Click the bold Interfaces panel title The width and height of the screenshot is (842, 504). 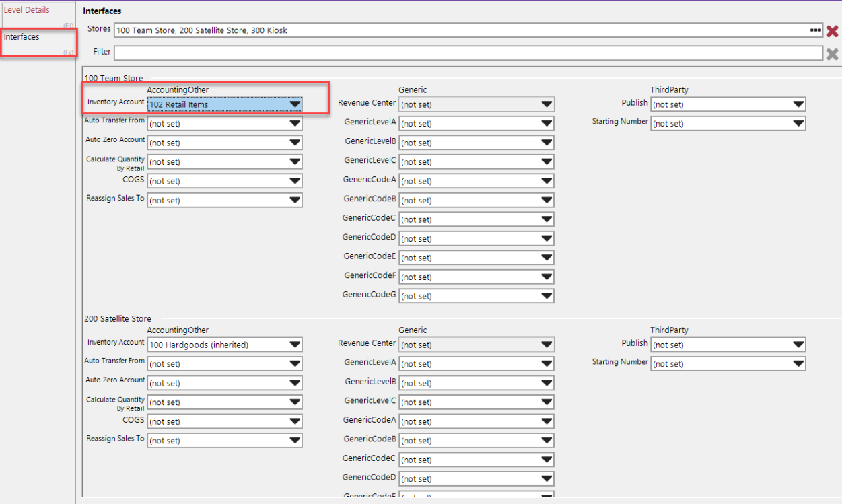pyautogui.click(x=102, y=11)
